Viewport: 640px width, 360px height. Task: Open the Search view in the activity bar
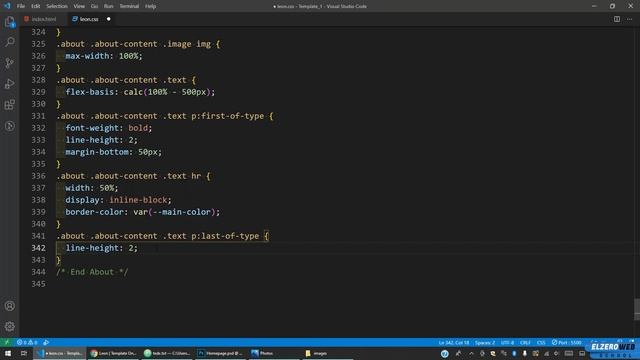(9, 42)
